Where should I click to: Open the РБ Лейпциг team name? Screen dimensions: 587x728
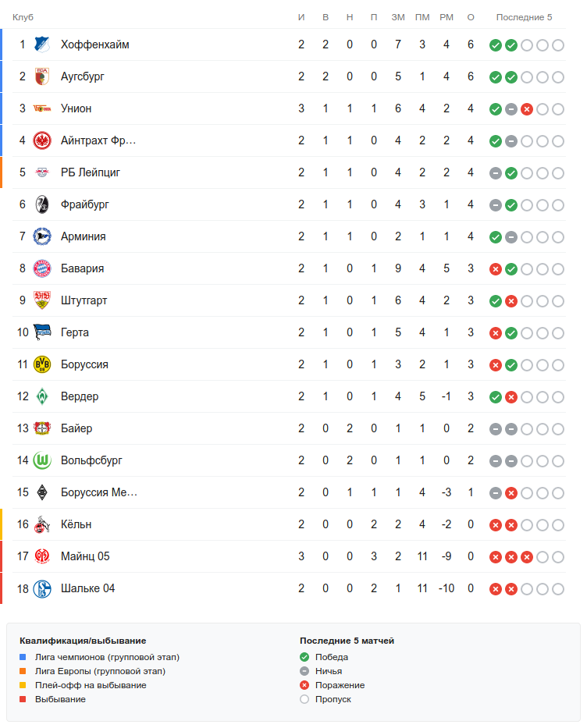click(x=91, y=173)
